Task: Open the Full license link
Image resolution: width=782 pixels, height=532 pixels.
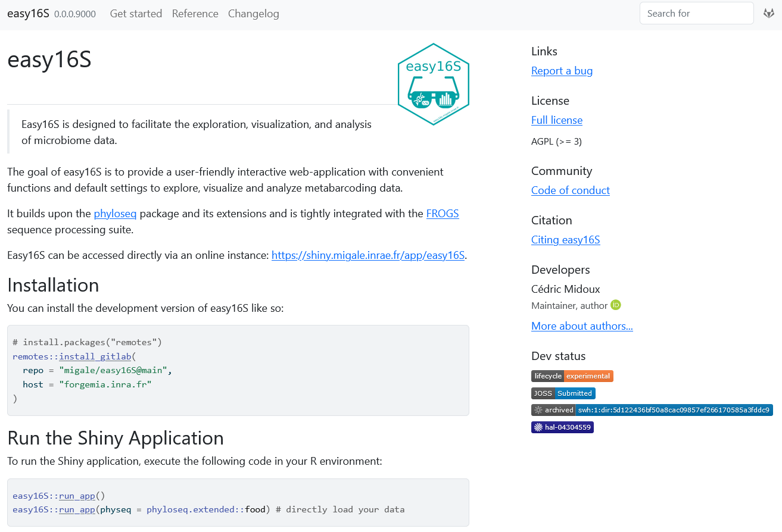Action: pos(556,120)
